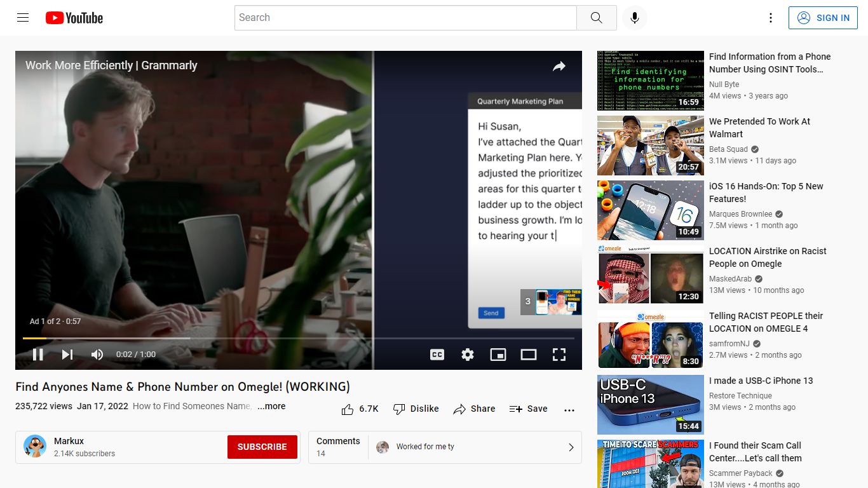Open the three-dot settings menu in header

pyautogui.click(x=771, y=18)
